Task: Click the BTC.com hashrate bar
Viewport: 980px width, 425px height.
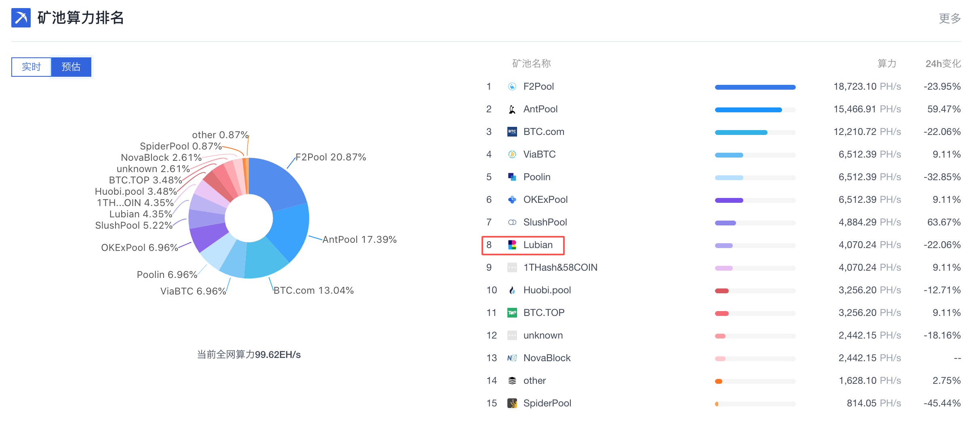Action: tap(741, 133)
